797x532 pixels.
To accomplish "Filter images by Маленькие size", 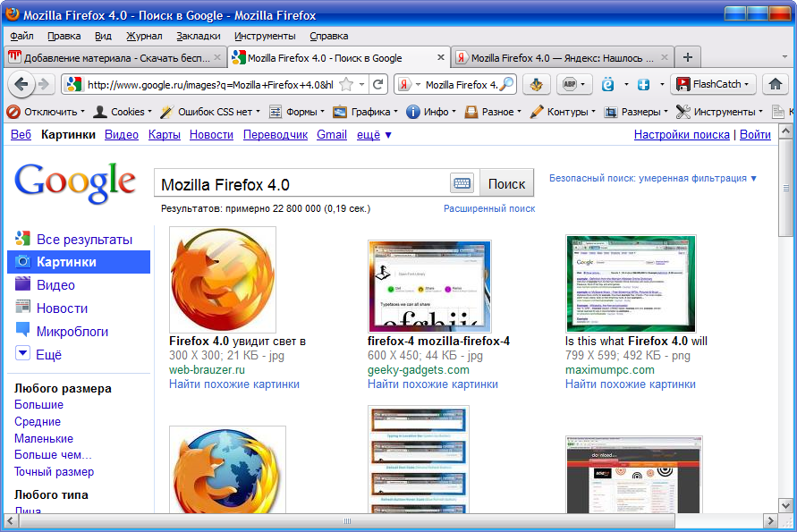I will click(x=44, y=438).
